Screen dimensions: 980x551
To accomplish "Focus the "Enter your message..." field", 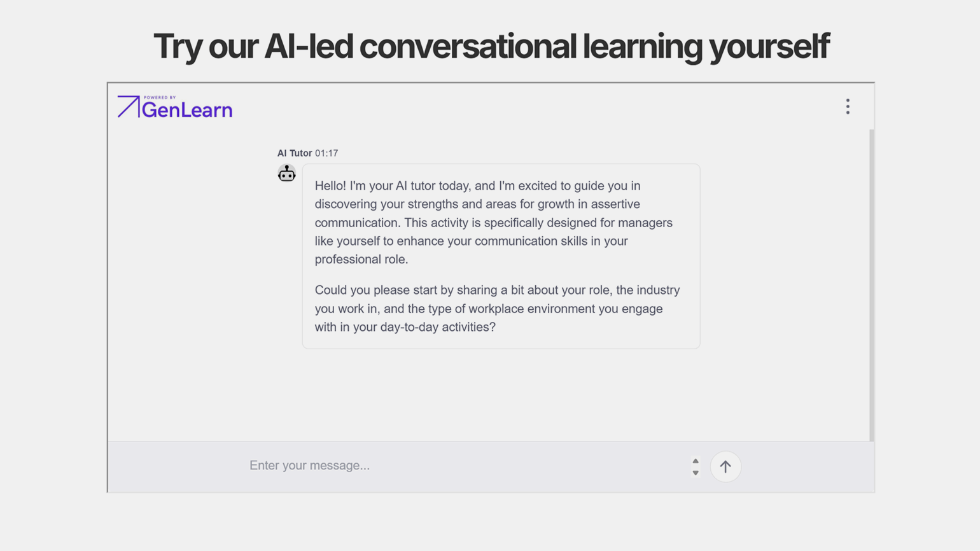I will tap(465, 466).
